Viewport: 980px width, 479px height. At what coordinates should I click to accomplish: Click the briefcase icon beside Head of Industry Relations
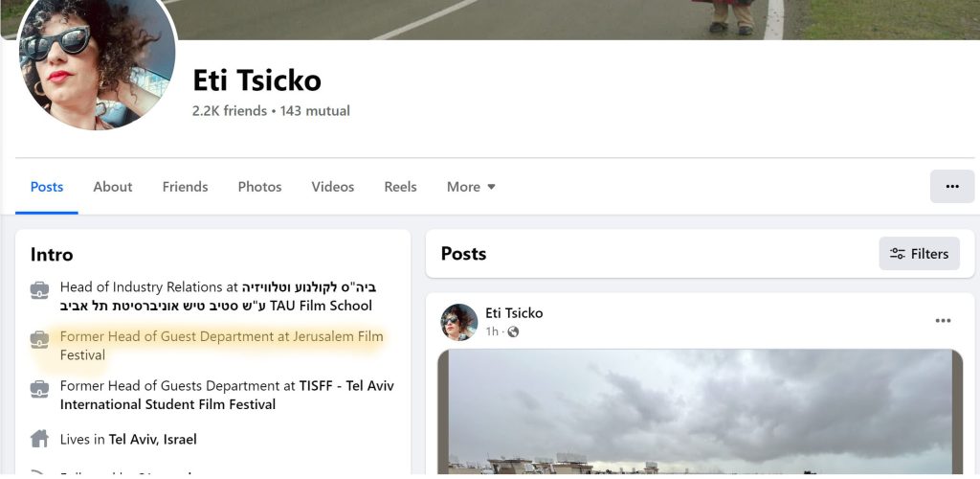pos(39,290)
